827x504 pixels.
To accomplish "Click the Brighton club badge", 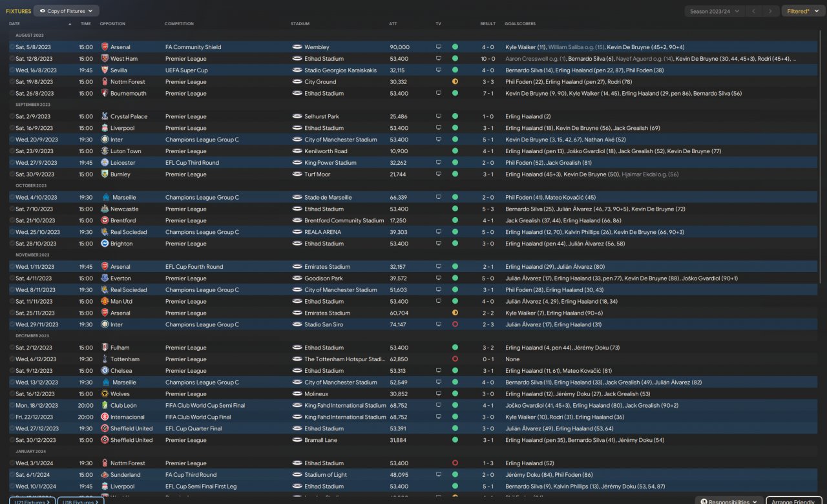I will pos(105,244).
